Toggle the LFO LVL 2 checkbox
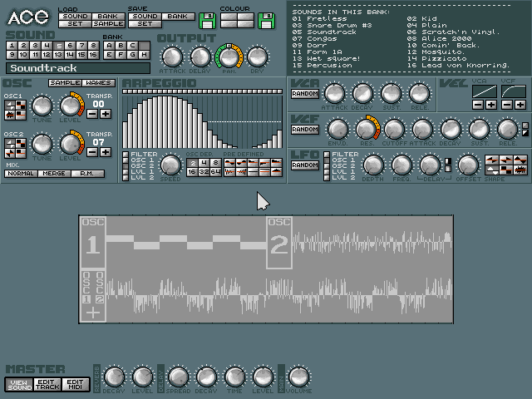 point(327,178)
